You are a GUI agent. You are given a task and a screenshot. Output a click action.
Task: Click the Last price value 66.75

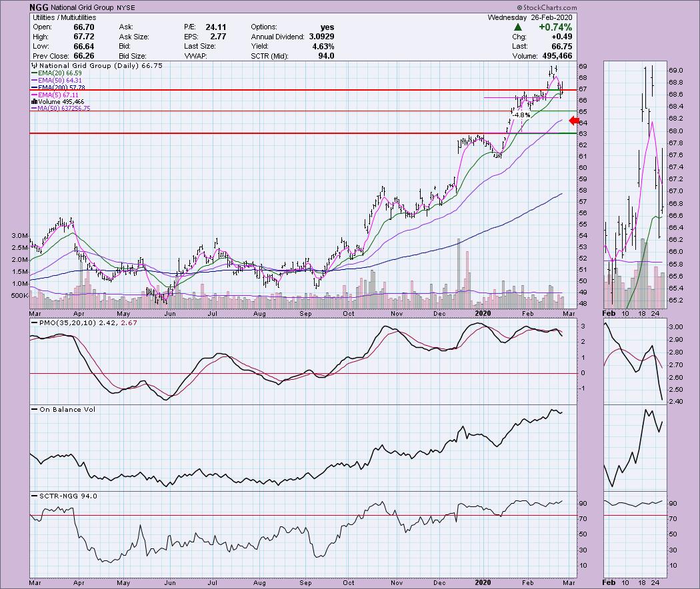(561, 47)
